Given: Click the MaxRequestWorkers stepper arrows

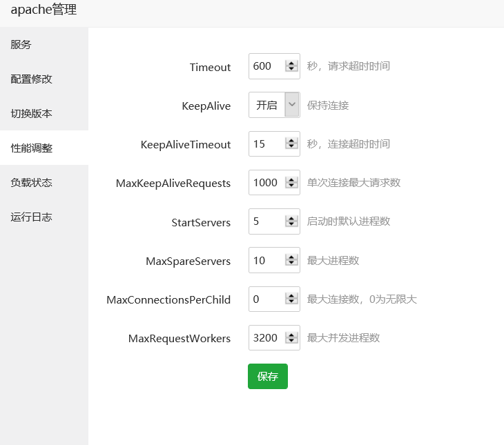Looking at the screenshot, I should (291, 337).
